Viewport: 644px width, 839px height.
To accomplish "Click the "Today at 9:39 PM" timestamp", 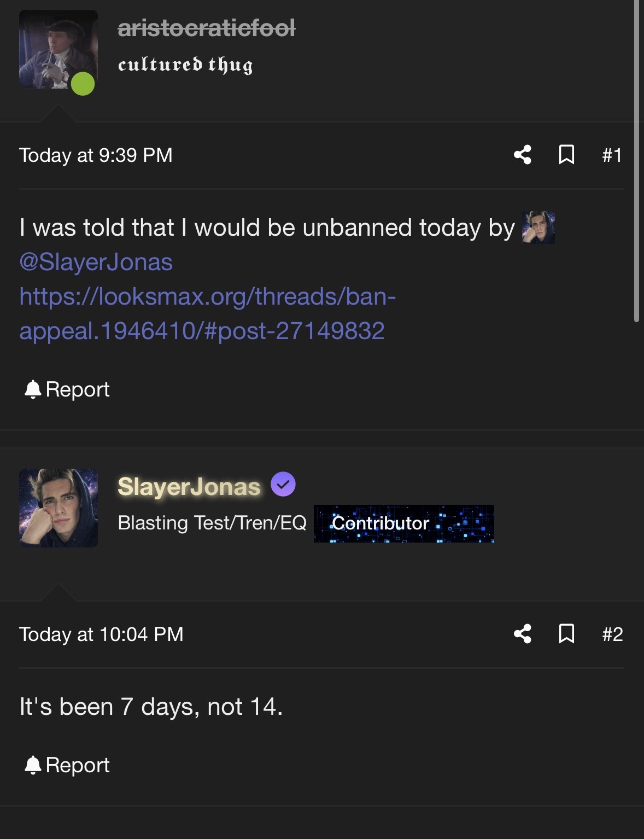I will tap(96, 155).
